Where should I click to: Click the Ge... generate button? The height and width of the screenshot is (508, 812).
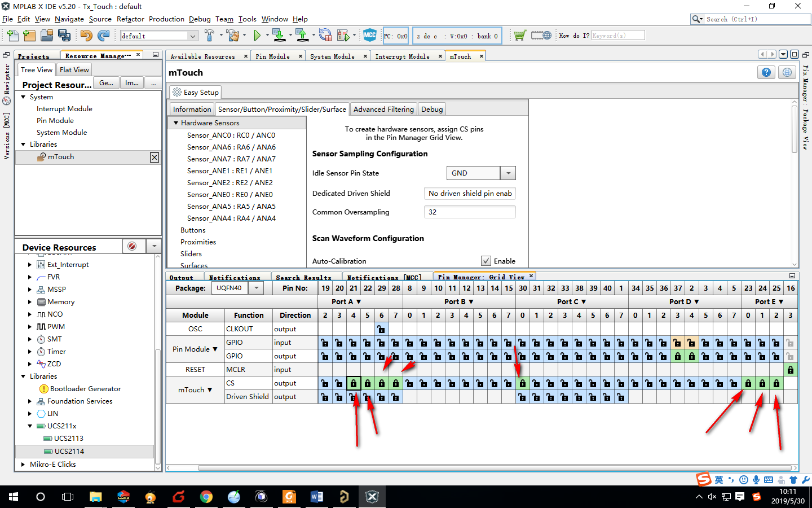click(106, 83)
